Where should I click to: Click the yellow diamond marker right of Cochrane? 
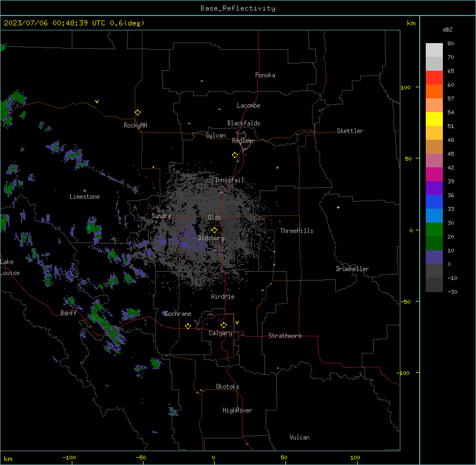coord(188,326)
